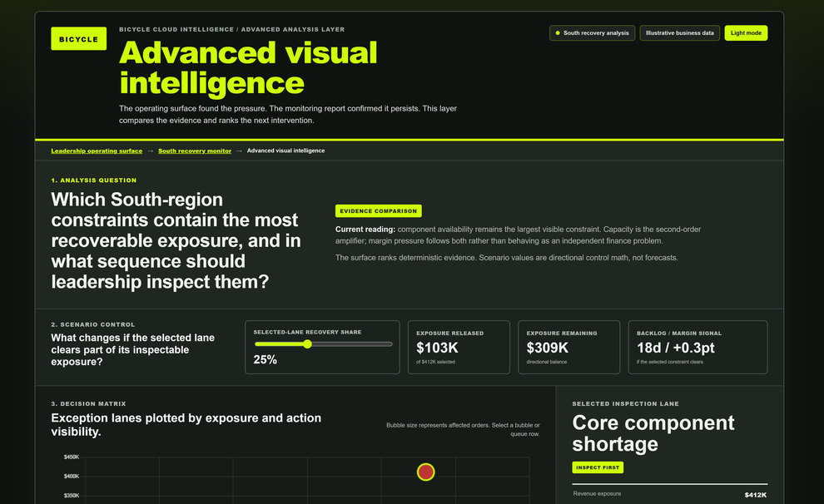Viewport: 824px width, 504px height.
Task: Click the SELECTED INSPECTION LANE label
Action: click(625, 403)
